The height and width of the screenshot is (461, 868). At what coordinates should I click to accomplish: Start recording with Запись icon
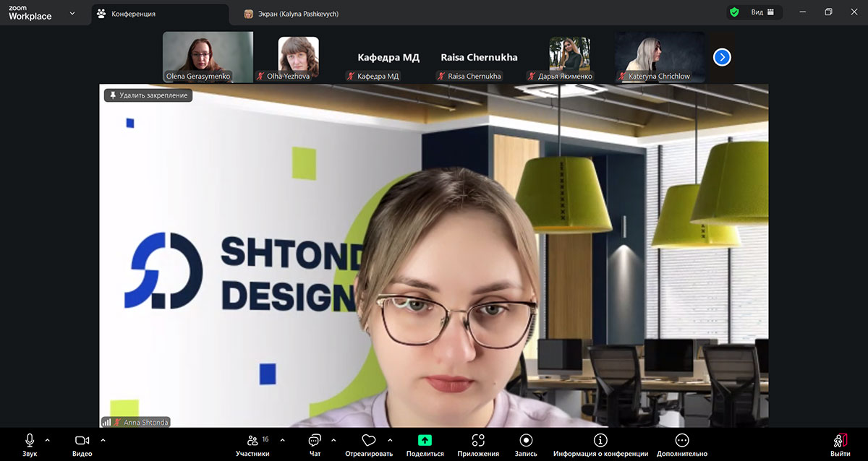point(526,440)
